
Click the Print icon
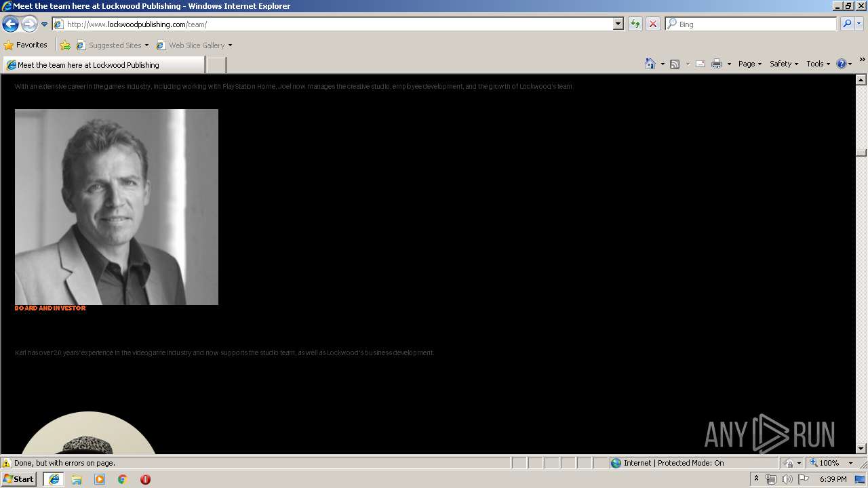(717, 64)
